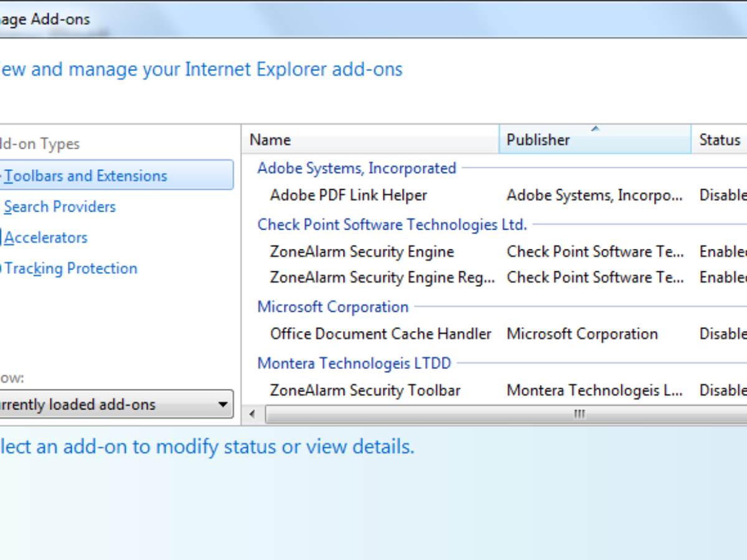Screen dimensions: 747x560
Task: Select Adobe PDF Link Helper add-on
Action: tap(349, 195)
